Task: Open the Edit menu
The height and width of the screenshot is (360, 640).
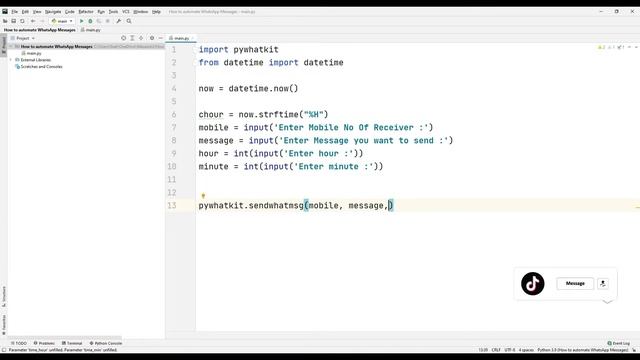Action: click(x=25, y=12)
